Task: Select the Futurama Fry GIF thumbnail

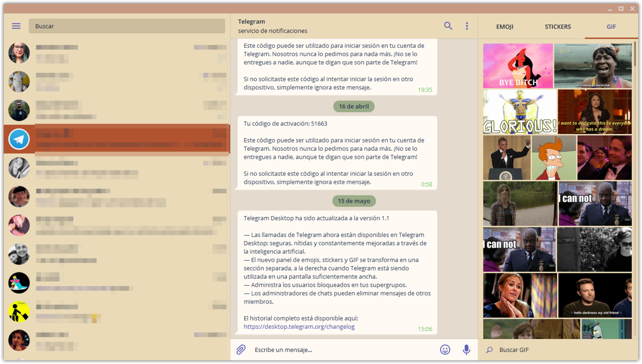Action: click(554, 157)
